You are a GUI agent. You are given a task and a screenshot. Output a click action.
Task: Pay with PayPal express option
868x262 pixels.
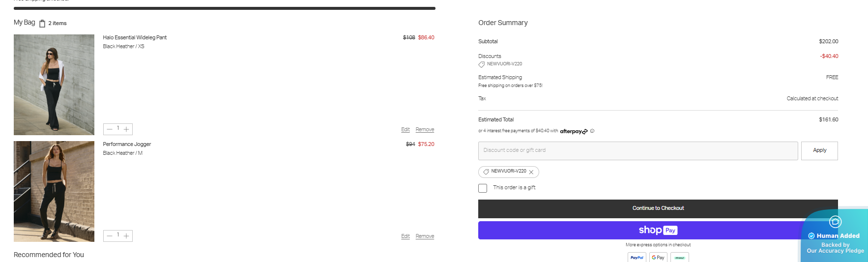pyautogui.click(x=637, y=258)
